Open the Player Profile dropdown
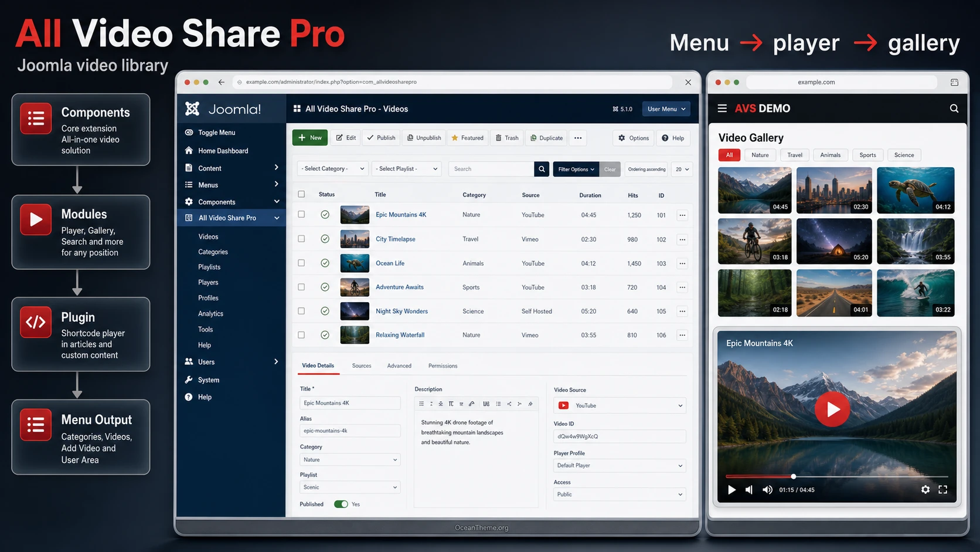Image resolution: width=980 pixels, height=552 pixels. (x=620, y=466)
